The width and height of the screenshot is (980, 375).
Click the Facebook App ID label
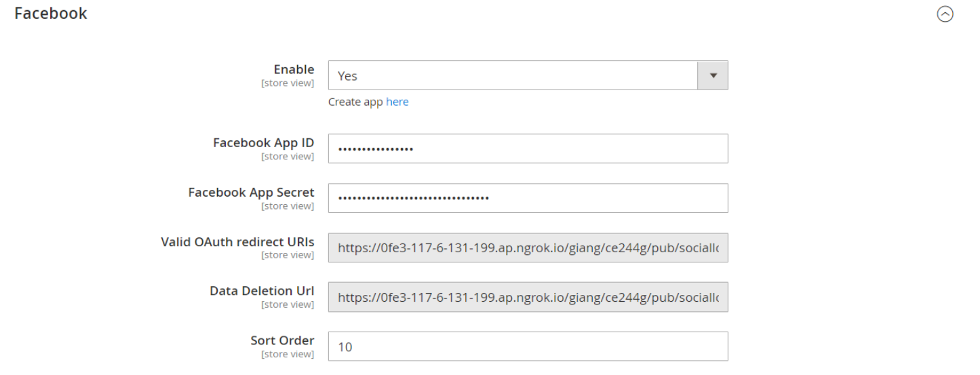pos(263,143)
